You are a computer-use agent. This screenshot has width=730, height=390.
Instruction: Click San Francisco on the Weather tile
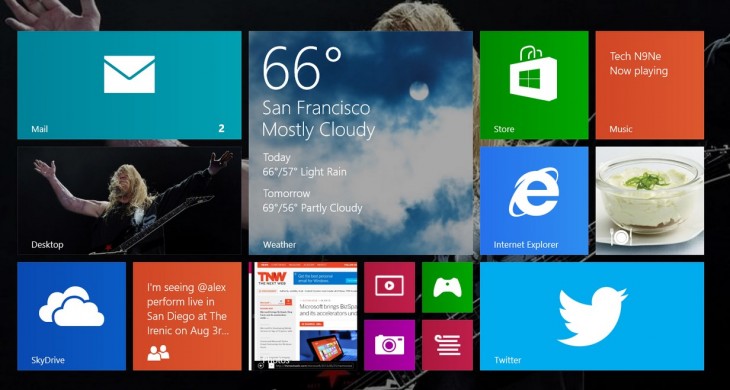click(x=316, y=108)
